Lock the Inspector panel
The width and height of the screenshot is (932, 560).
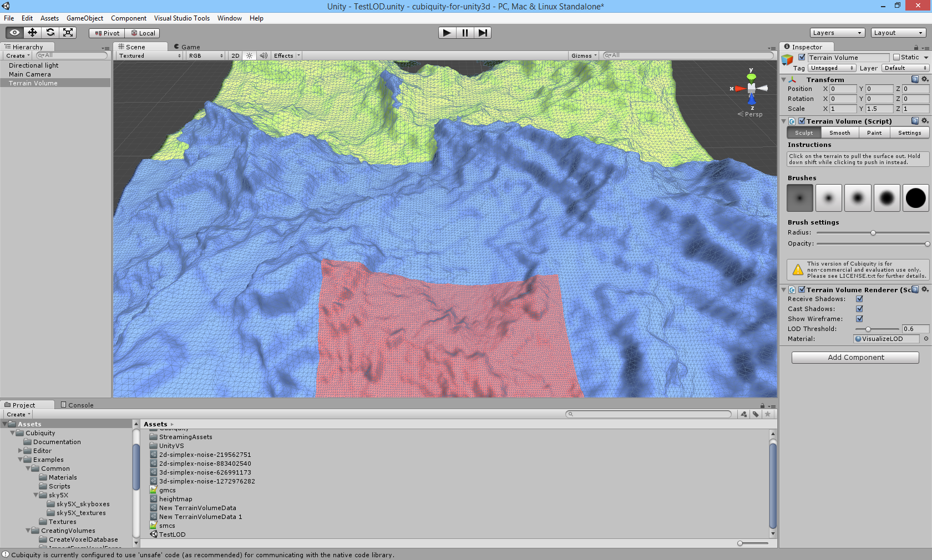tap(916, 48)
